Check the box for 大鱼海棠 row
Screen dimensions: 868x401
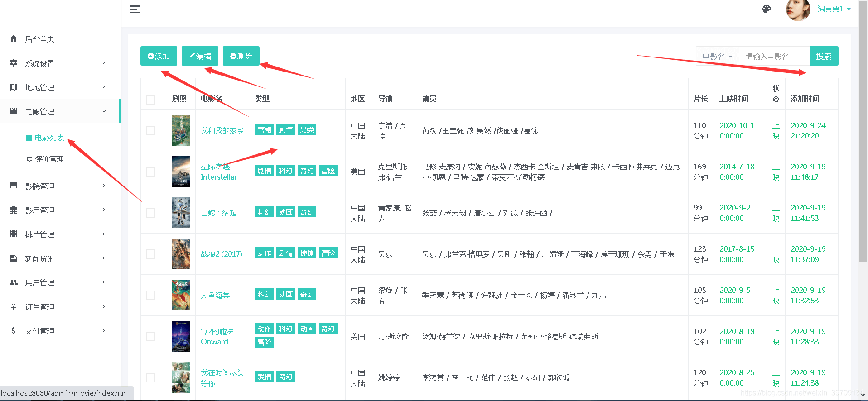pyautogui.click(x=150, y=295)
